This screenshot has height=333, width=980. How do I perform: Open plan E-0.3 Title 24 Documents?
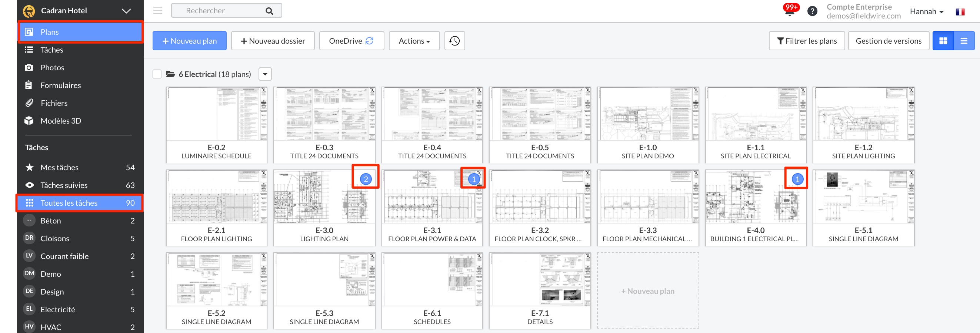324,125
